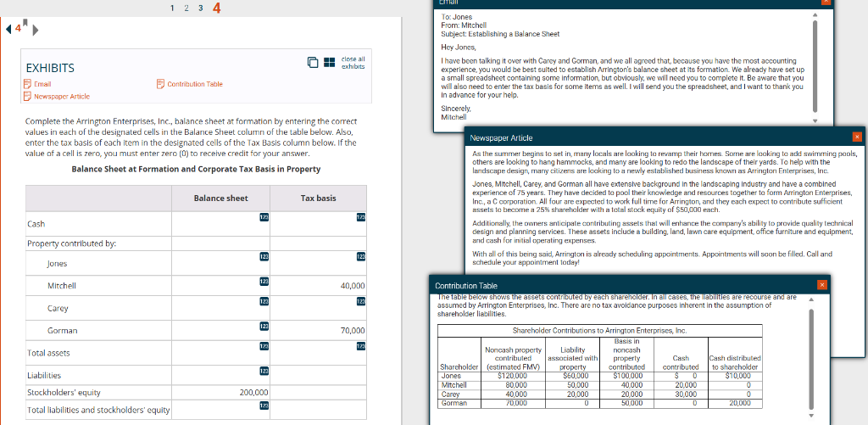Jump to question 3 in top navigation
Screen dimensions: 868x425
point(200,8)
